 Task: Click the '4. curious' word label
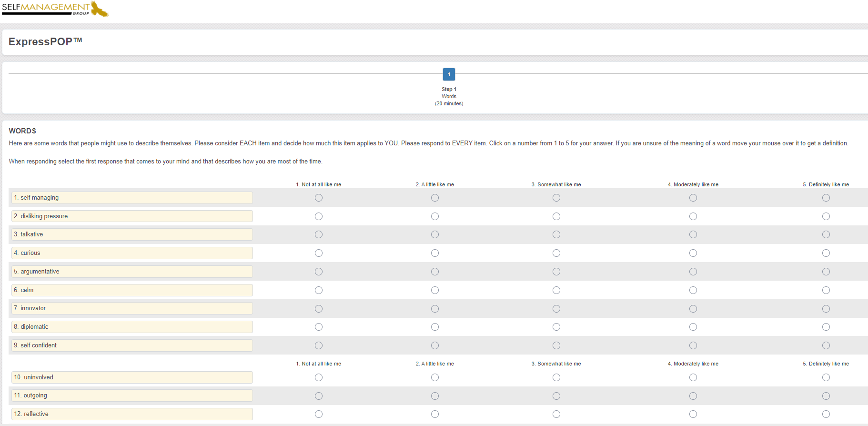point(132,253)
